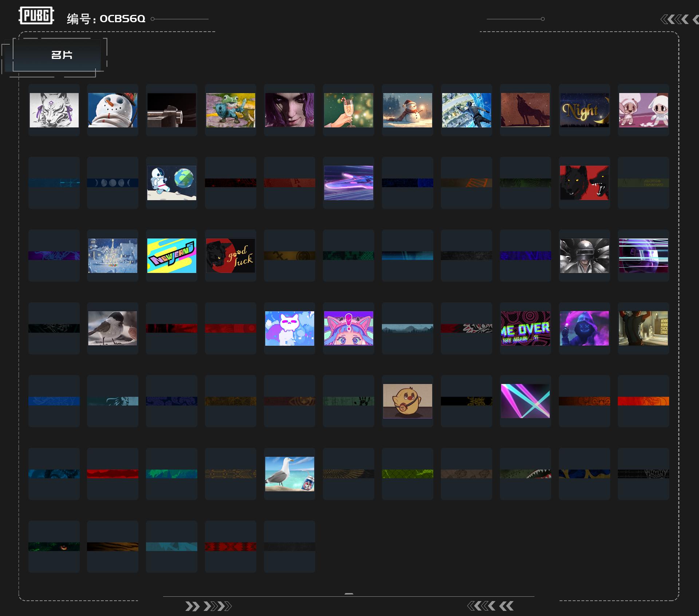Viewport: 699px width, 616px height.
Task: Choose the helmeted PUBG soldier nameplate
Action: 584,255
